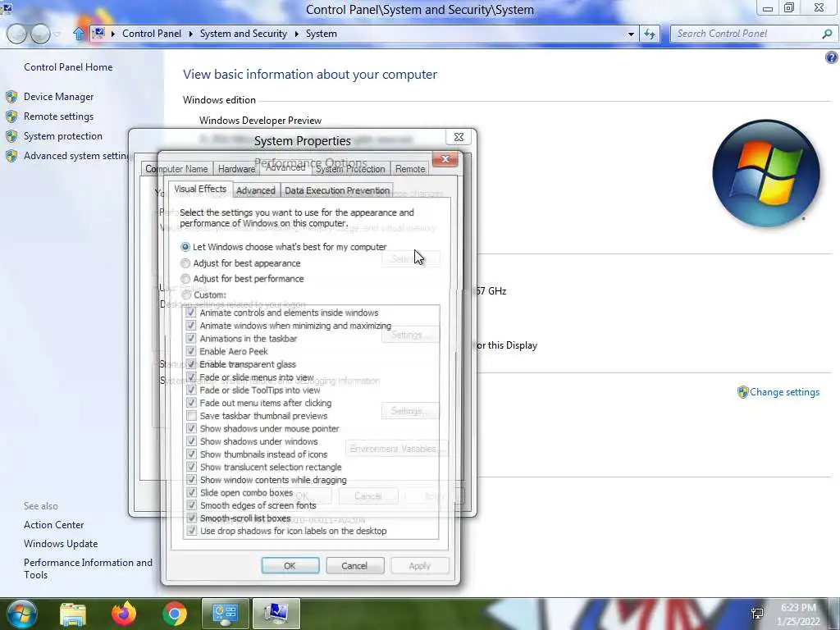Click System protection shield icon
The height and width of the screenshot is (630, 840).
coord(11,136)
